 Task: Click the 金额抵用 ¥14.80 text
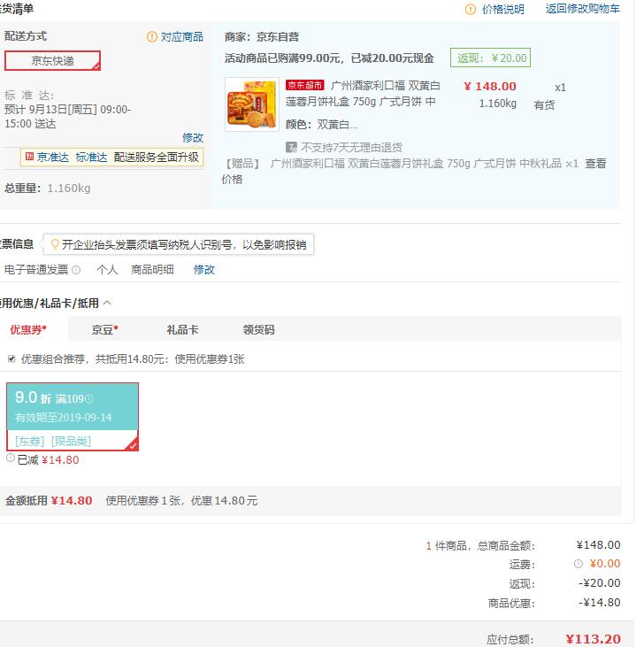pos(49,500)
